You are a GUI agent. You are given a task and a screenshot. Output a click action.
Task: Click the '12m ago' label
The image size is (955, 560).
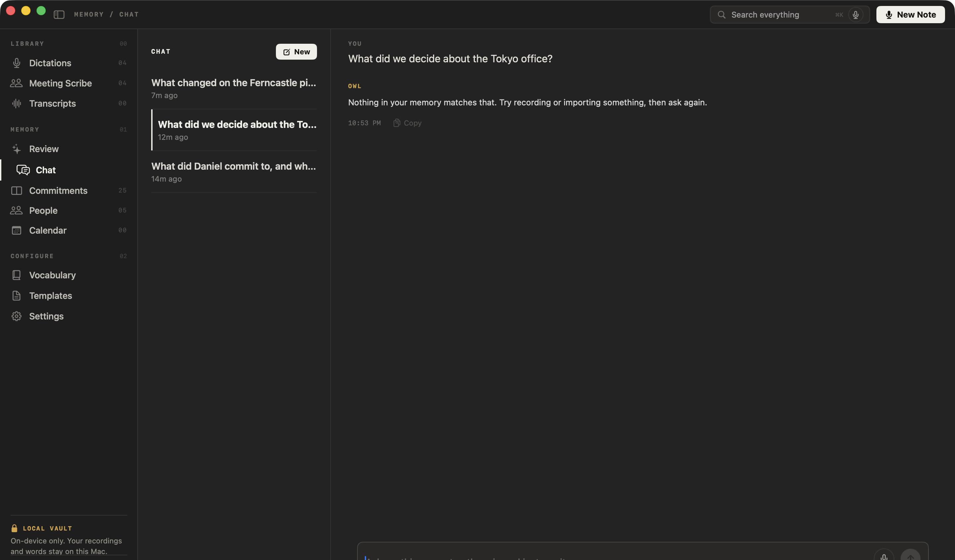pyautogui.click(x=173, y=137)
